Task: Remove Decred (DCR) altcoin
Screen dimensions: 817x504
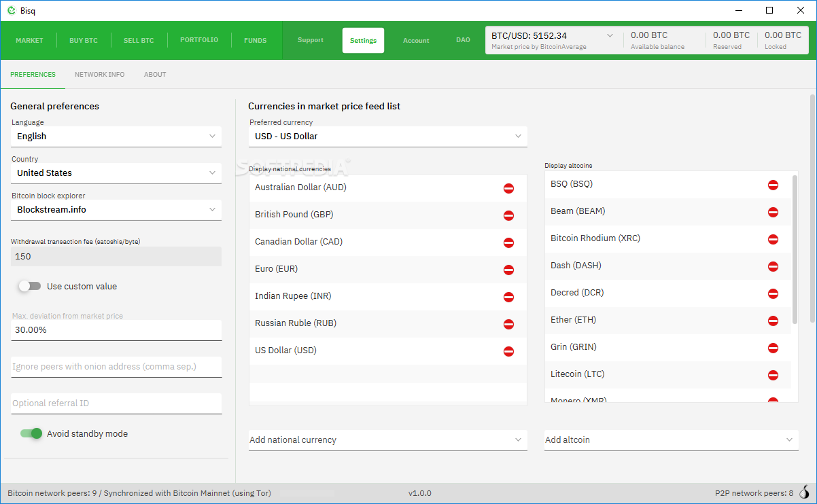Action: click(773, 293)
